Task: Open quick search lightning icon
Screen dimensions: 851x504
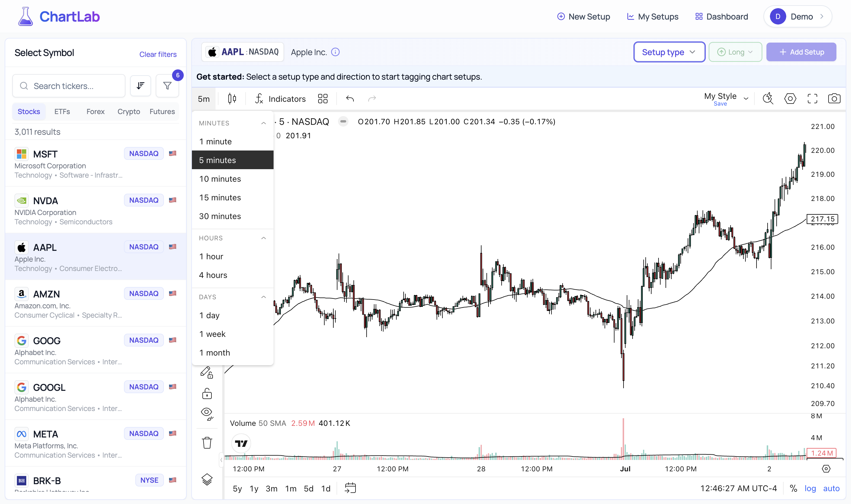Action: [x=768, y=99]
